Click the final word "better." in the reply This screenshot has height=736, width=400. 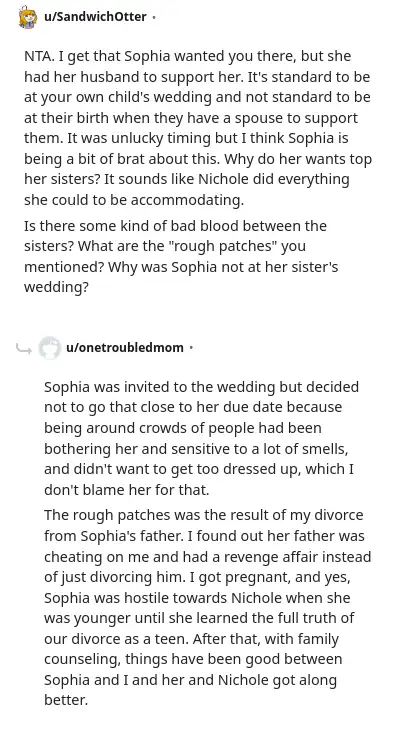coord(66,700)
